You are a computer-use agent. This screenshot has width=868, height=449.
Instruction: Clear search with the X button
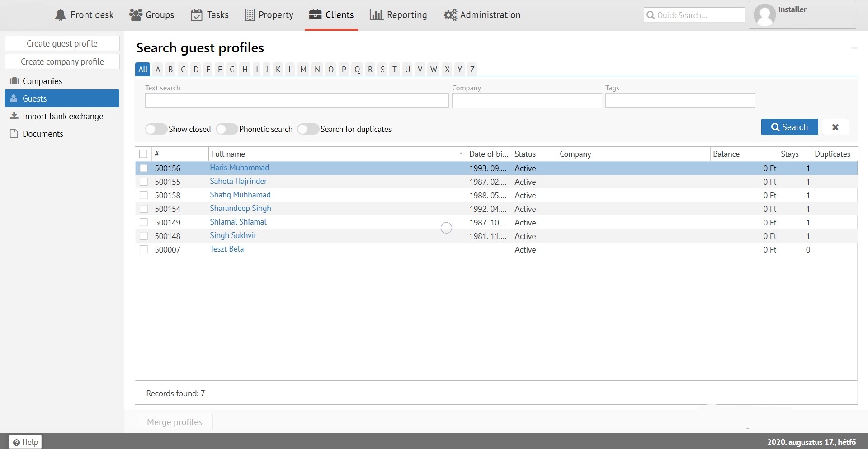point(835,127)
